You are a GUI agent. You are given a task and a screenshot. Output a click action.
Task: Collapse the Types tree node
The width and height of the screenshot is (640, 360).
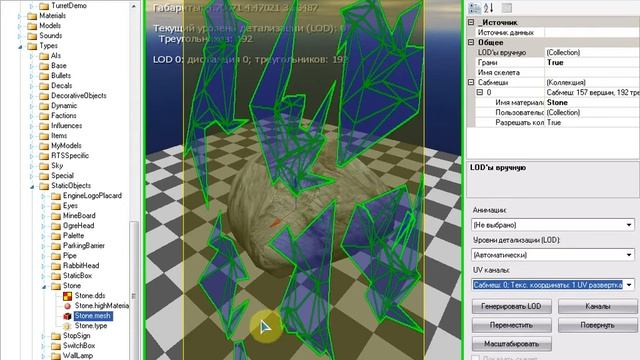(20, 47)
